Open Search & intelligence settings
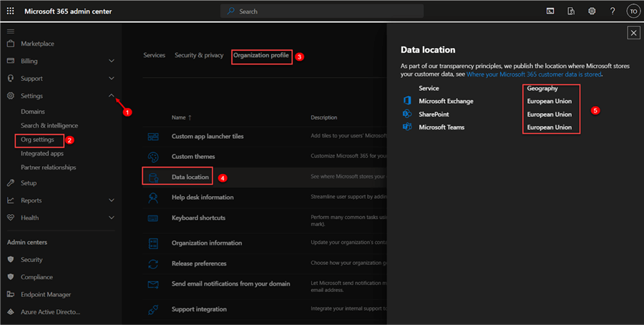This screenshot has width=644, height=325. (x=49, y=125)
